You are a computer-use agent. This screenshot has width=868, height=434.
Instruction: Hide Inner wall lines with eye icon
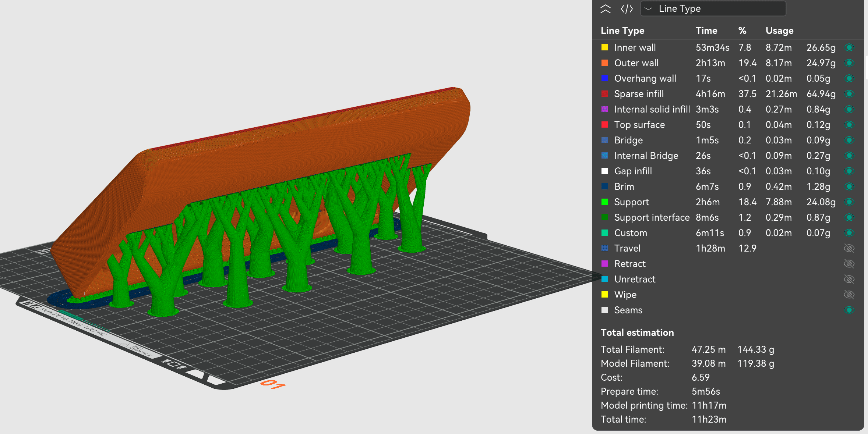[849, 47]
